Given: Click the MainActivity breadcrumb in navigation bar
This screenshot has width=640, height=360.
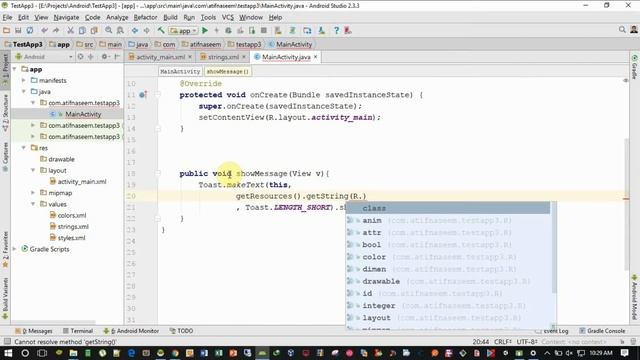Looking at the screenshot, I should (290, 44).
